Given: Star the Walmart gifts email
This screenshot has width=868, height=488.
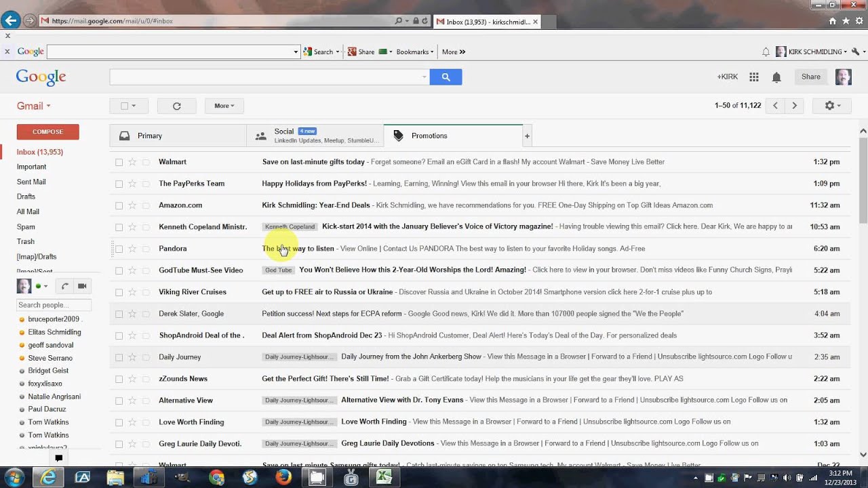Looking at the screenshot, I should [x=132, y=162].
